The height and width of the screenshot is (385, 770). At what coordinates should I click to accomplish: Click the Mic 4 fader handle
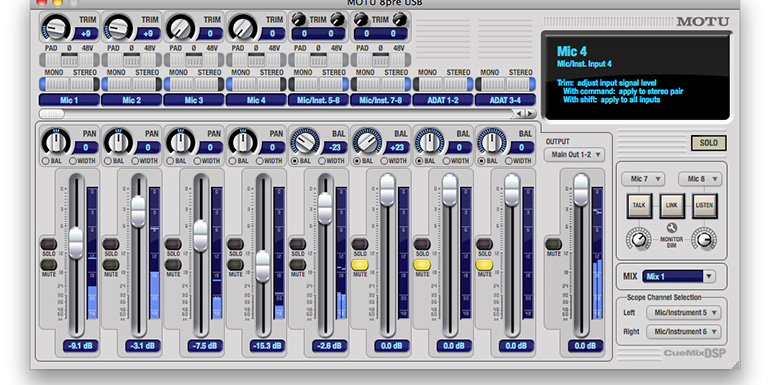click(x=263, y=266)
